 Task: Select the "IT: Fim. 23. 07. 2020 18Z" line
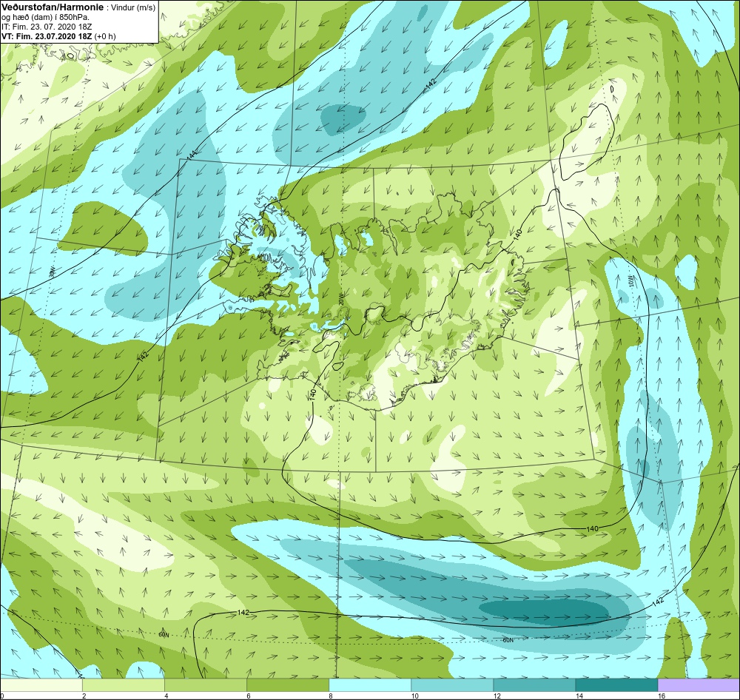(x=45, y=27)
